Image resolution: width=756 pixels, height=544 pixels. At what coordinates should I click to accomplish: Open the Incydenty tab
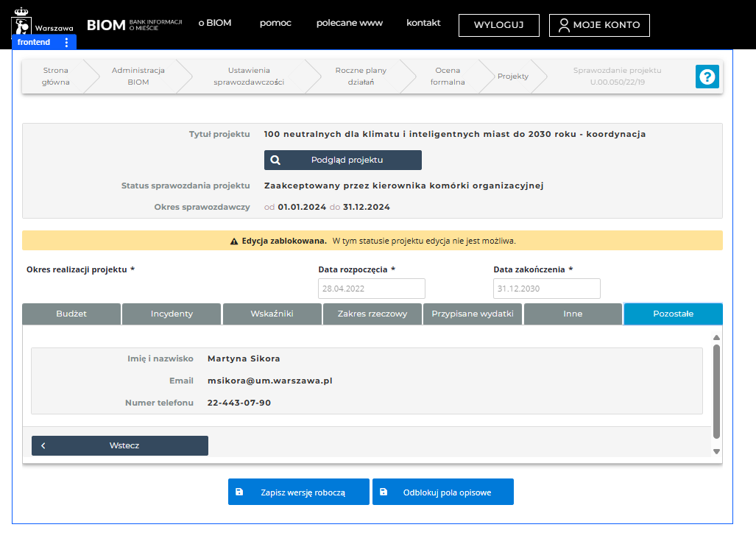pyautogui.click(x=172, y=314)
